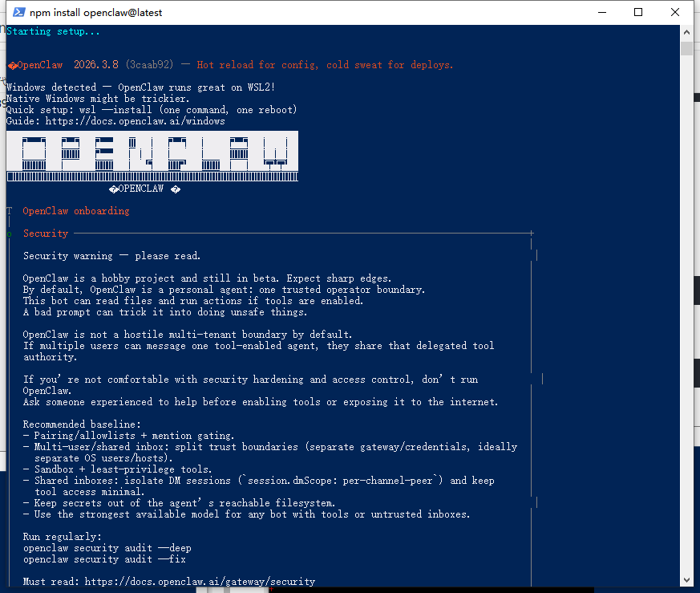Click the 'Quick setup: wsl --install' line
Viewport: 700px width, 593px height.
[152, 110]
